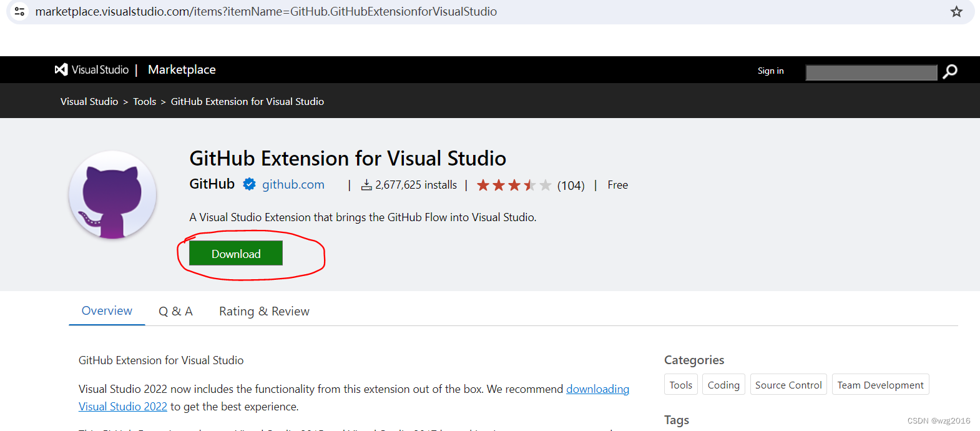Screen dimensions: 980x431
Task: Go to Tools breadcrumb
Action: [144, 101]
